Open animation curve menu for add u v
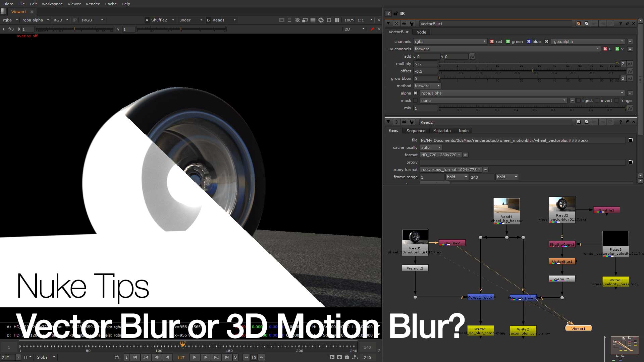 [x=472, y=56]
